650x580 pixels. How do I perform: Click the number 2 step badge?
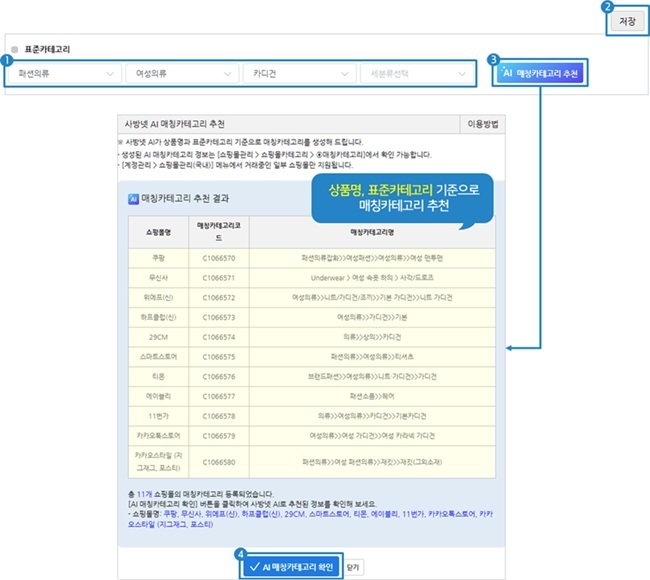coord(608,7)
